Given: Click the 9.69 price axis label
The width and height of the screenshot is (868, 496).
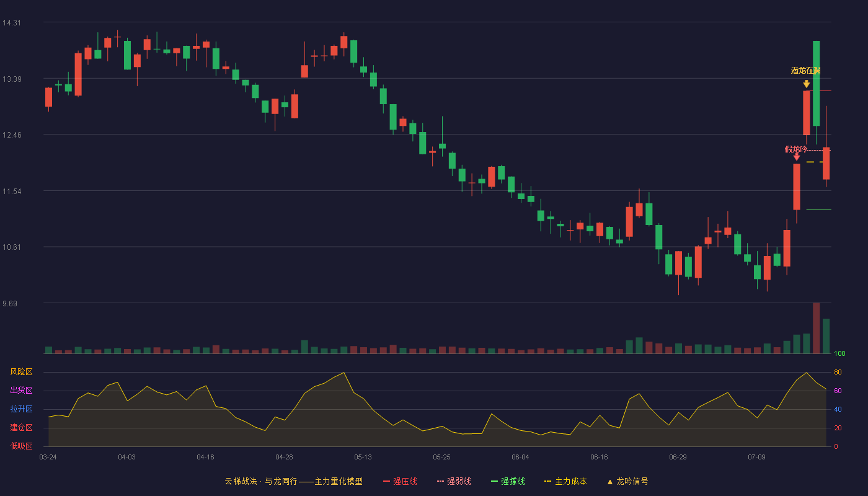Looking at the screenshot, I should tap(11, 304).
